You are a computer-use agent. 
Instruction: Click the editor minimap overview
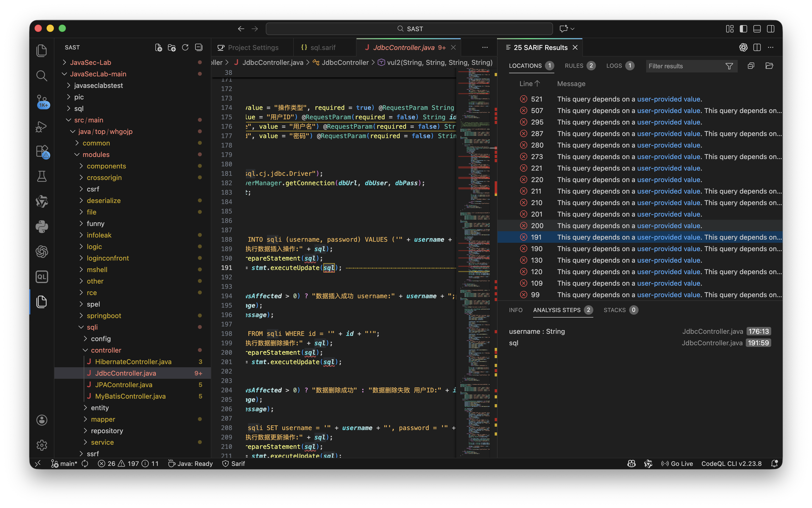click(x=474, y=235)
